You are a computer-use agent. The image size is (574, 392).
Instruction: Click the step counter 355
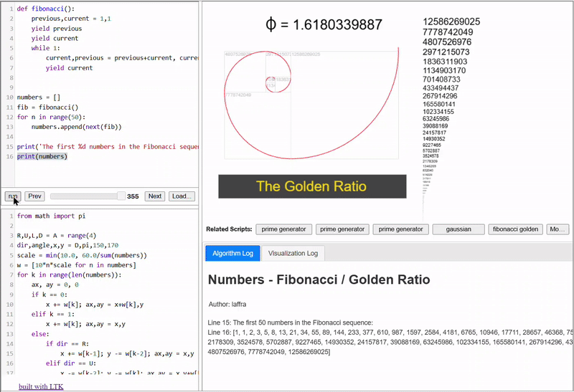click(x=133, y=196)
